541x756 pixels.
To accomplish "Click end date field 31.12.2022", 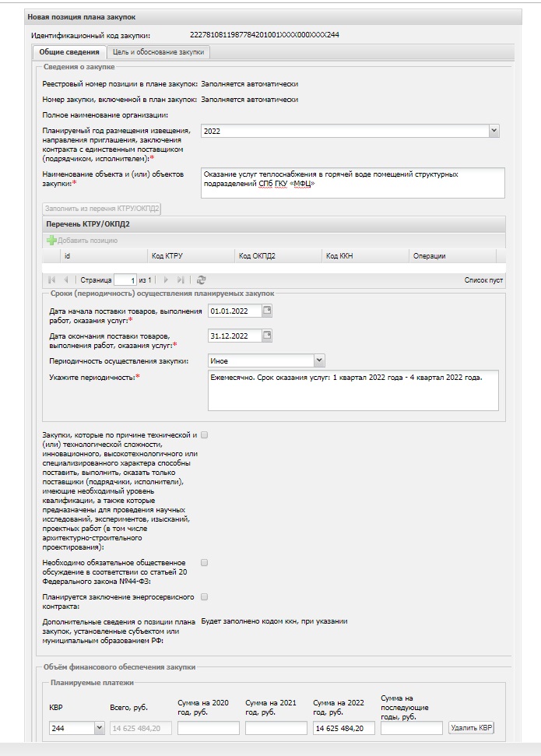I will pyautogui.click(x=235, y=336).
